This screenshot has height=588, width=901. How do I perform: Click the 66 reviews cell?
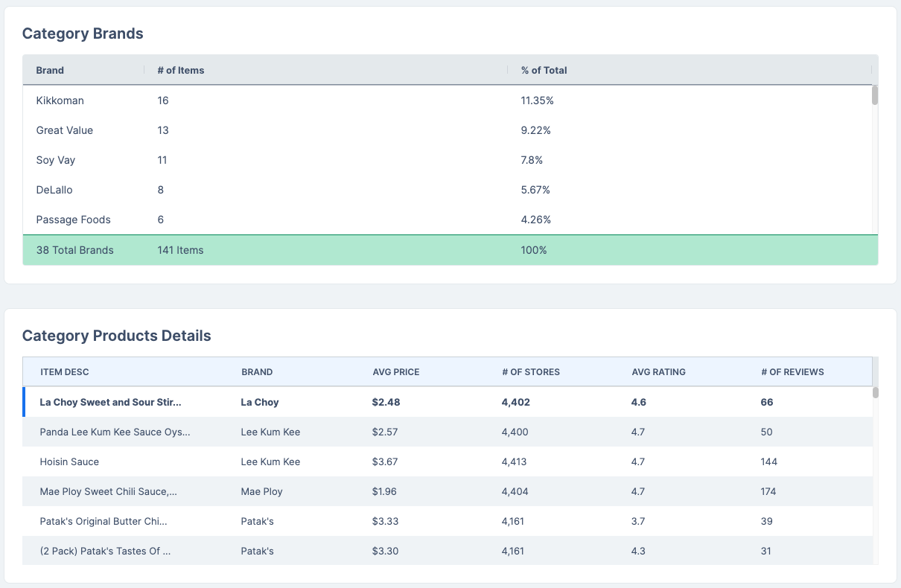(767, 402)
